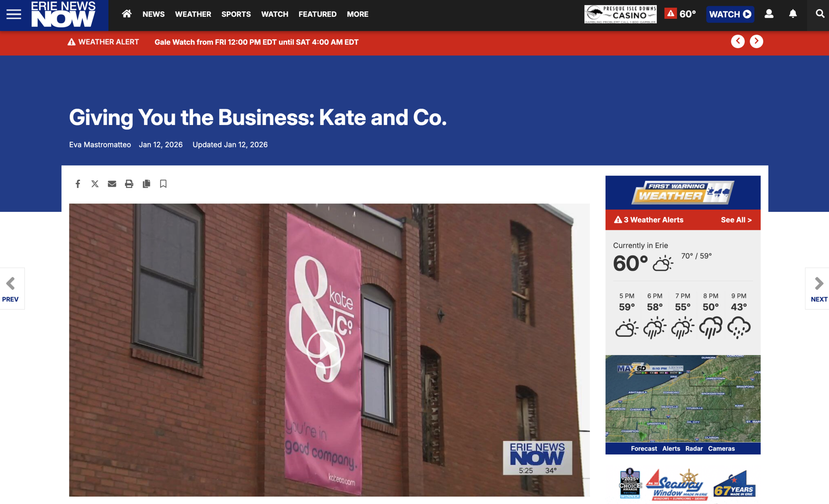This screenshot has height=504, width=829.
Task: Click See All weather alerts
Action: (736, 220)
